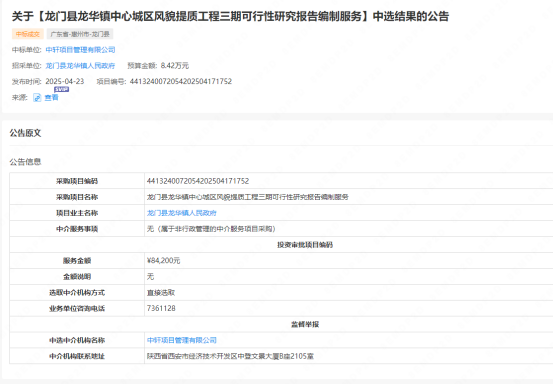Click the 中标单位 label
The height and width of the screenshot is (384, 554).
point(27,50)
